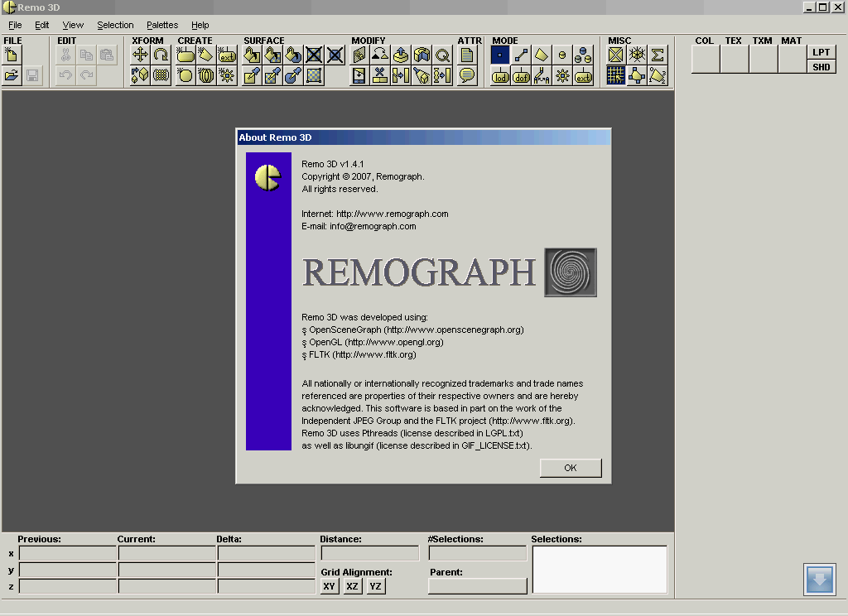The height and width of the screenshot is (616, 848).
Task: Click the Redo arrow icon
Action: click(x=86, y=75)
